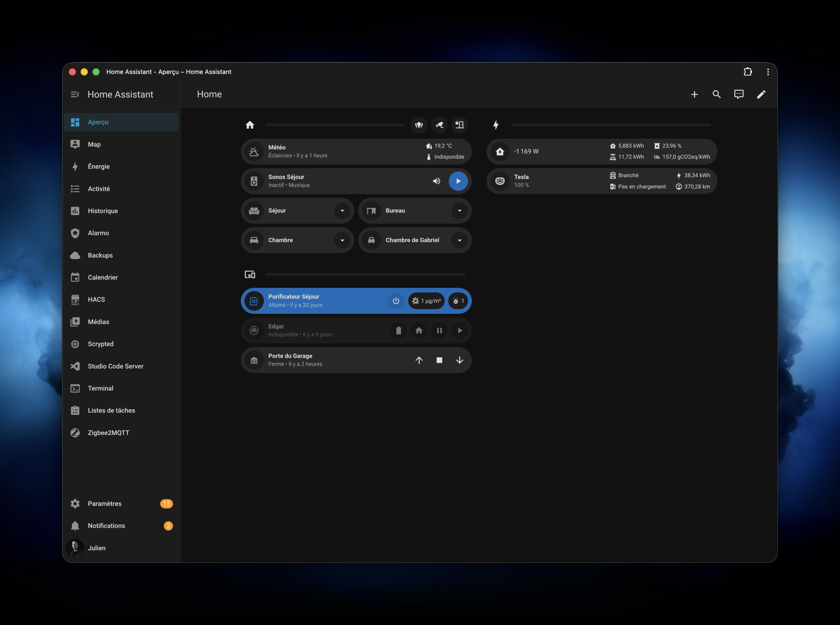This screenshot has height=625, width=840.
Task: Open the Map panel
Action: click(x=121, y=144)
